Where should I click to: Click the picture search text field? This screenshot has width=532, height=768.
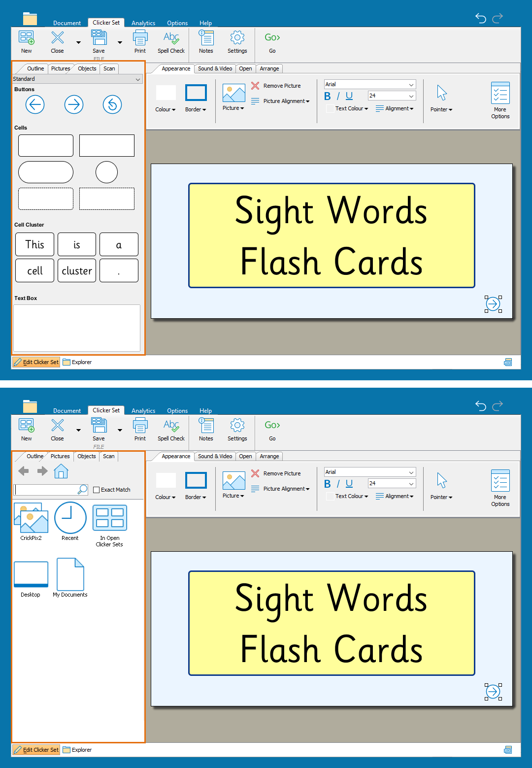point(45,490)
